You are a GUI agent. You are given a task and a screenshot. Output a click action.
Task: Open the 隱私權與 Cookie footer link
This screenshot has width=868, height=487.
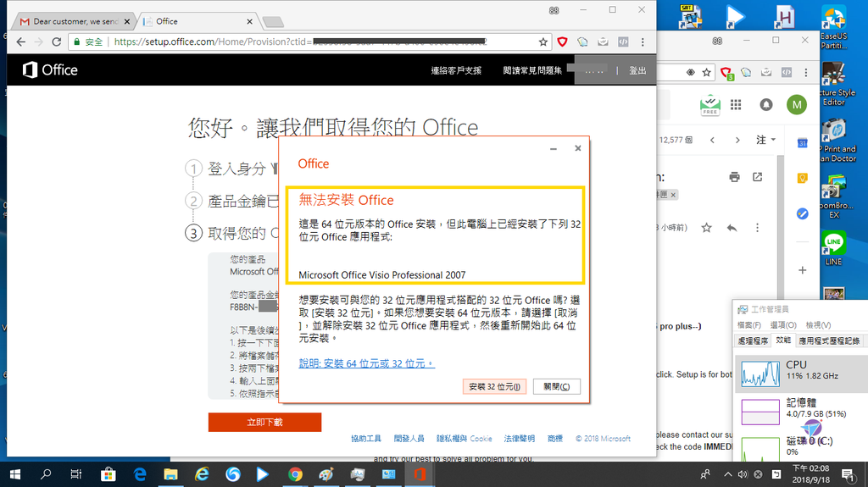point(464,439)
